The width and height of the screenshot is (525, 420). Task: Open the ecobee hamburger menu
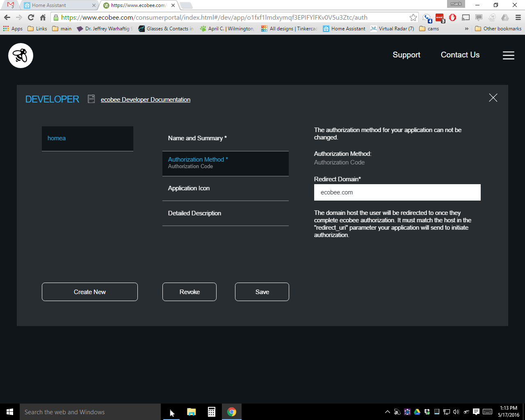509,55
